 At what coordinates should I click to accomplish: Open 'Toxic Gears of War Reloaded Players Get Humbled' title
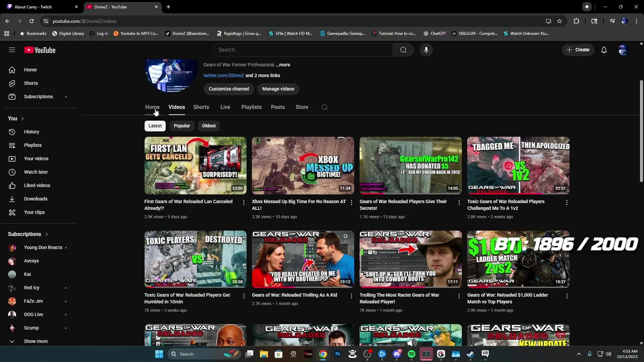[x=187, y=299]
